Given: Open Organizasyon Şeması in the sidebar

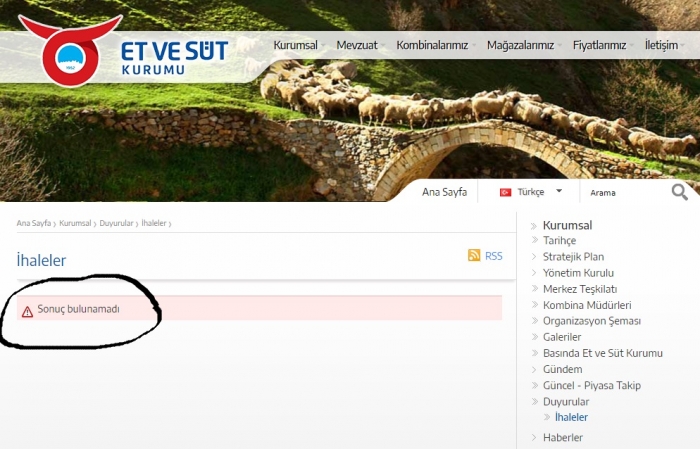Looking at the screenshot, I should pos(592,321).
